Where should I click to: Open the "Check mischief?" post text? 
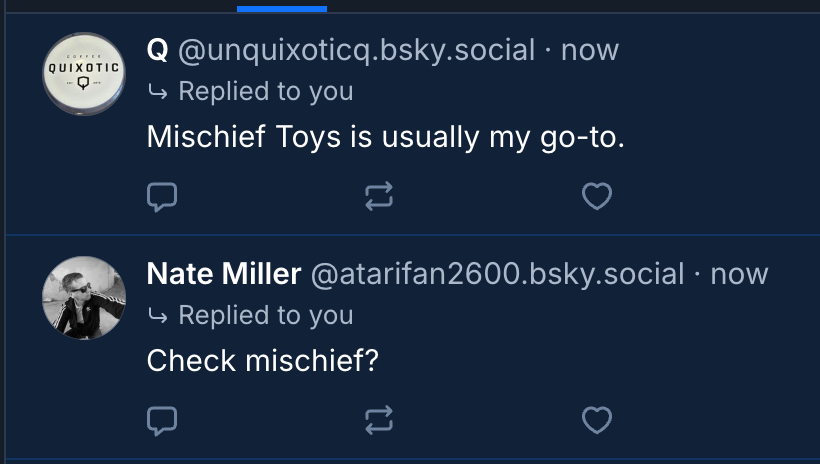coord(263,361)
